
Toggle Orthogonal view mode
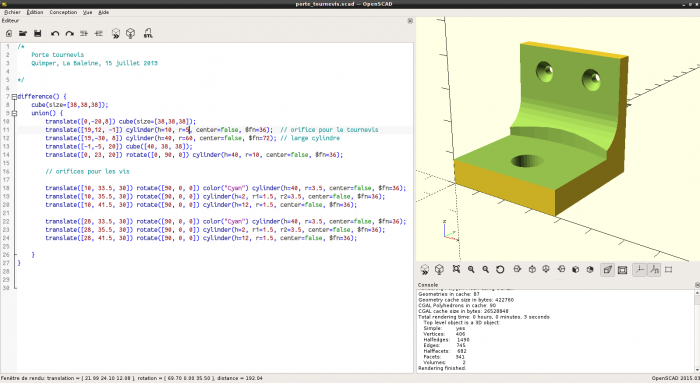622,270
